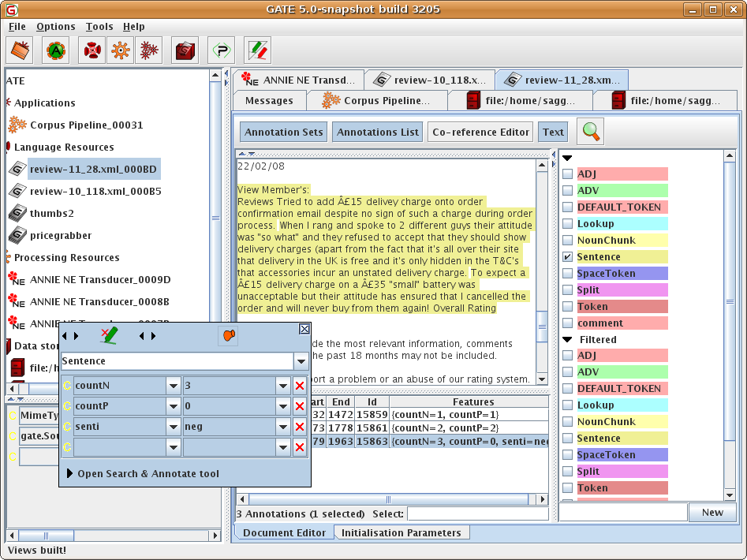Switch to the review-10_118.x... tab
Screen dimensions: 747x560
(x=429, y=80)
